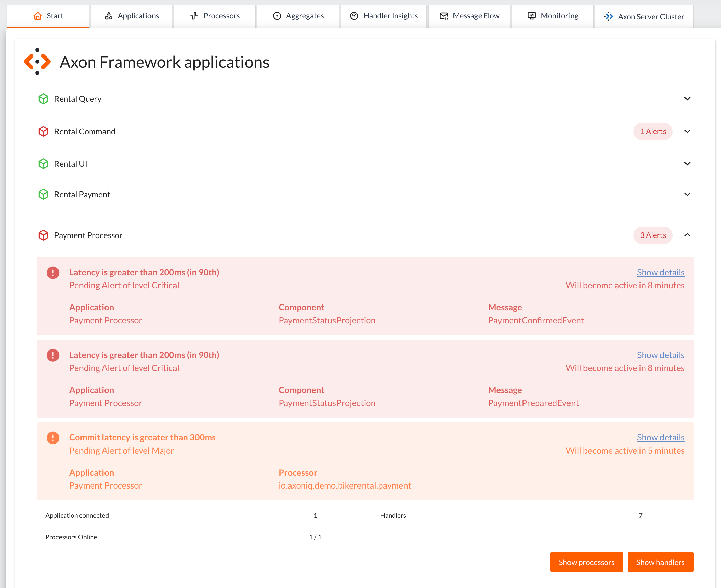721x588 pixels.
Task: Expand the Rental Payment chevron
Action: tap(687, 195)
